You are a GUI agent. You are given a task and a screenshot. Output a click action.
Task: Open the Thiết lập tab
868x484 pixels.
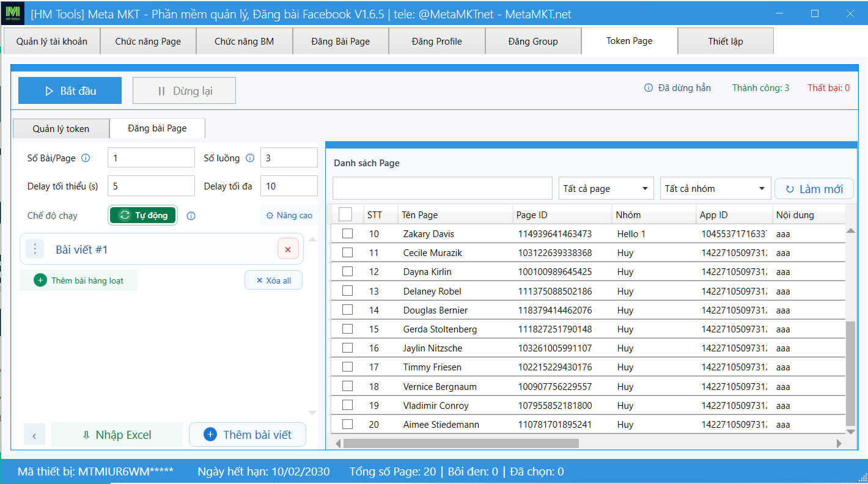tap(726, 42)
